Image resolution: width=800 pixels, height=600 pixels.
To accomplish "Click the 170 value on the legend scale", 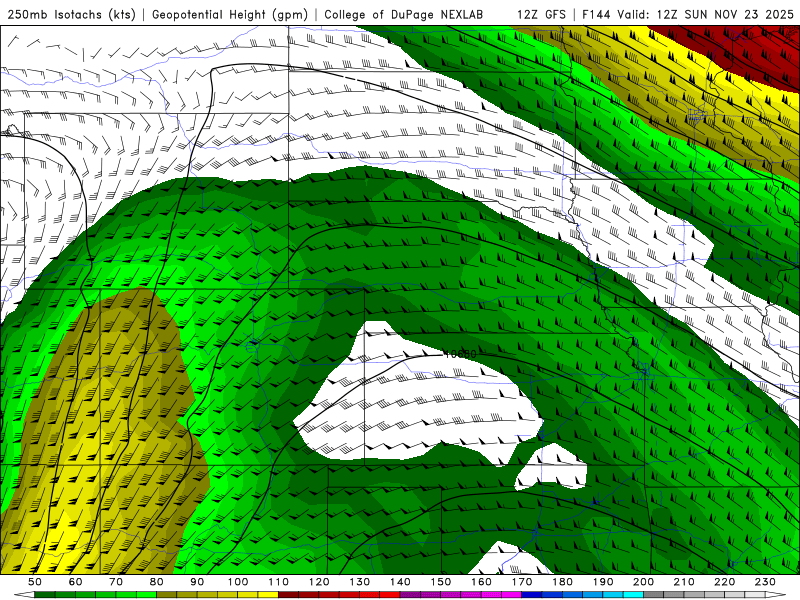I will [x=522, y=582].
